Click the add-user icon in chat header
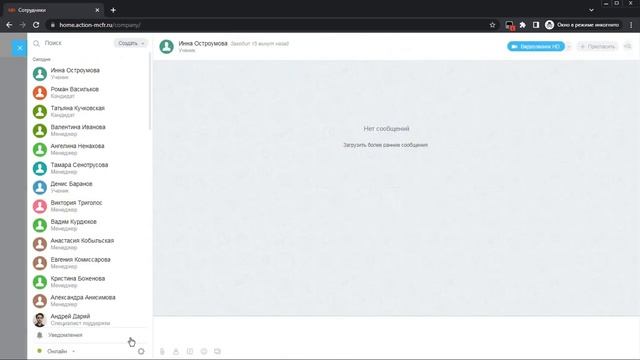Viewport: 640px width, 360px height. click(x=628, y=46)
